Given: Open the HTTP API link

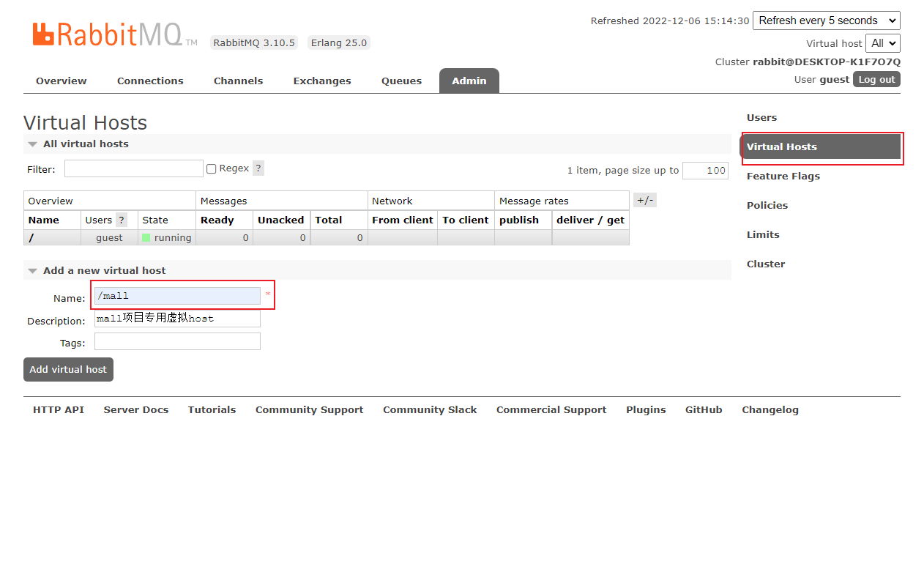Looking at the screenshot, I should pos(59,410).
